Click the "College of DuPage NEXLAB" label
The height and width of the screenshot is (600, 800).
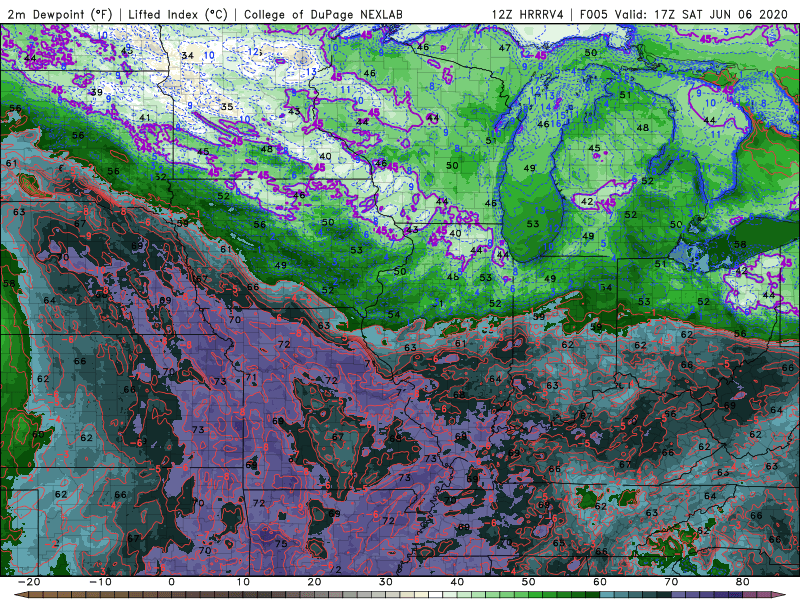(x=323, y=15)
